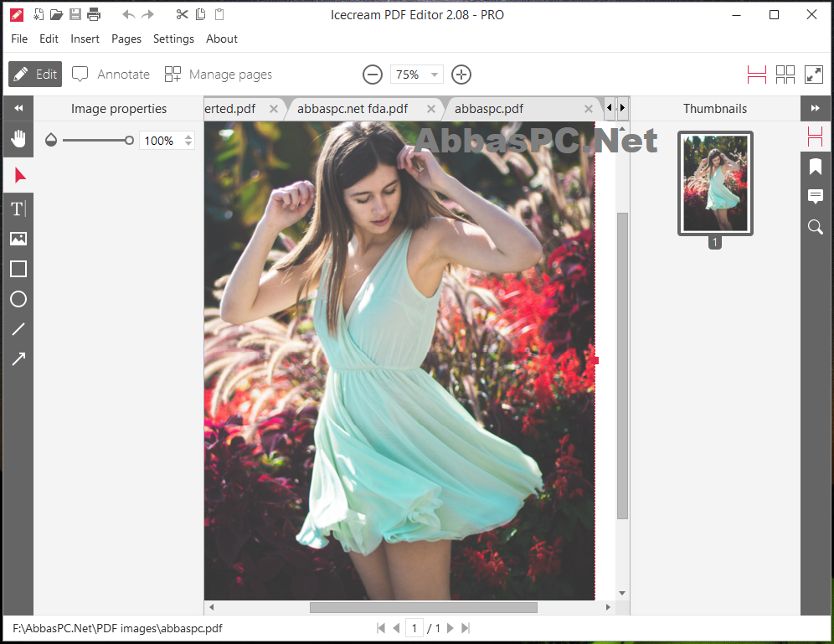Switch to abbaspc.net fda.pdf tab
The image size is (834, 644).
click(353, 109)
